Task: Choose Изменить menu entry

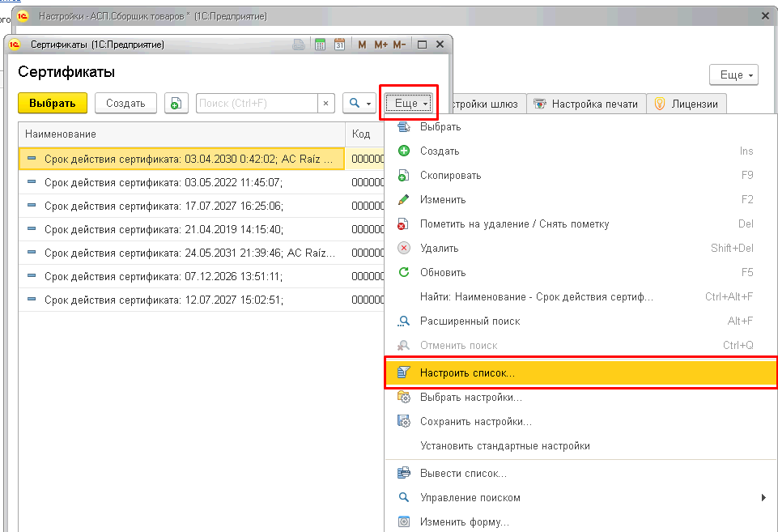Action: click(580, 199)
